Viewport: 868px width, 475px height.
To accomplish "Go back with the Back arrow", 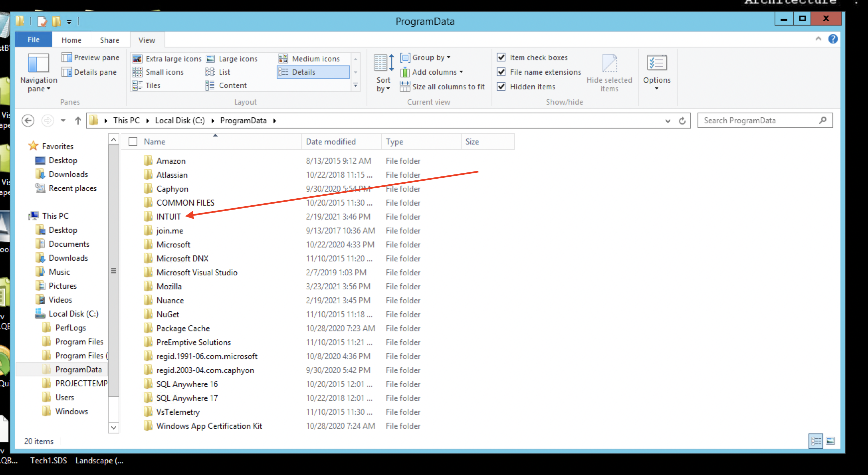I will coord(28,121).
